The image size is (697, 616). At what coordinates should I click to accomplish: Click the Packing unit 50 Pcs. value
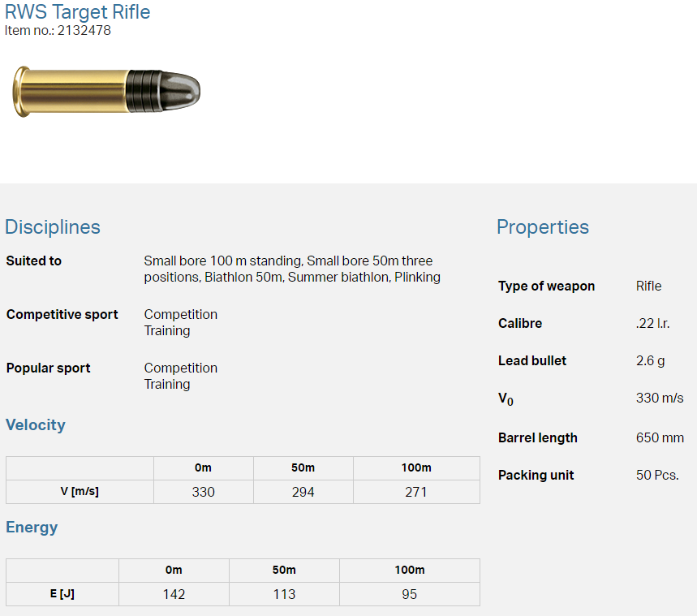(x=657, y=476)
